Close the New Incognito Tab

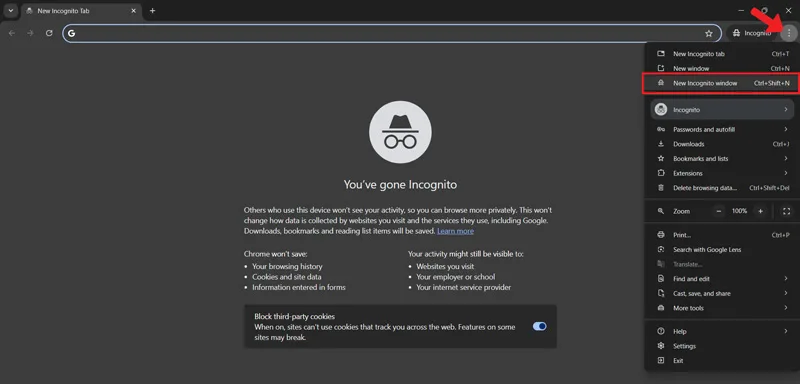tap(133, 11)
